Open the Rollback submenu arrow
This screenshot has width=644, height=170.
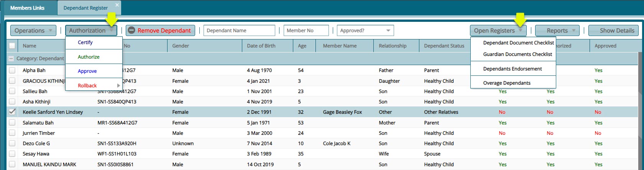118,85
